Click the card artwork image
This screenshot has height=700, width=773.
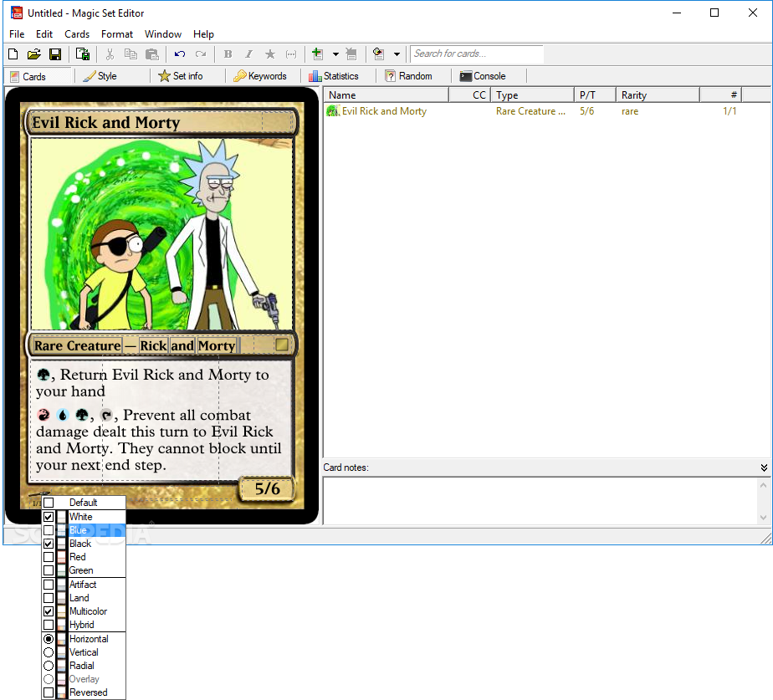tap(161, 234)
